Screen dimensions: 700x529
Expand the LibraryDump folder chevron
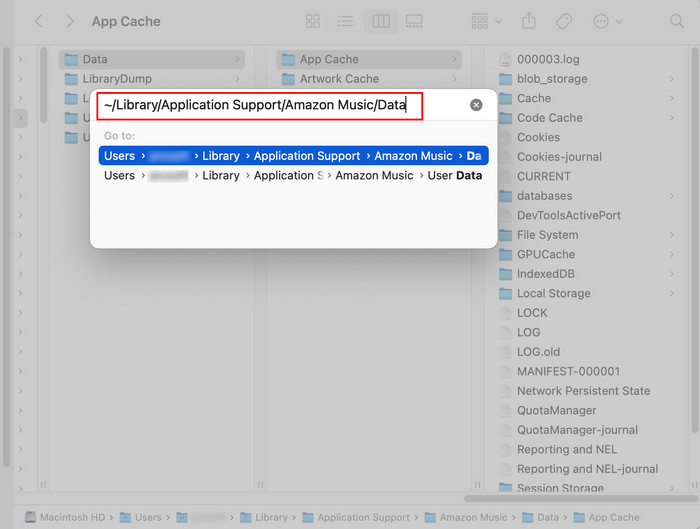tap(238, 79)
